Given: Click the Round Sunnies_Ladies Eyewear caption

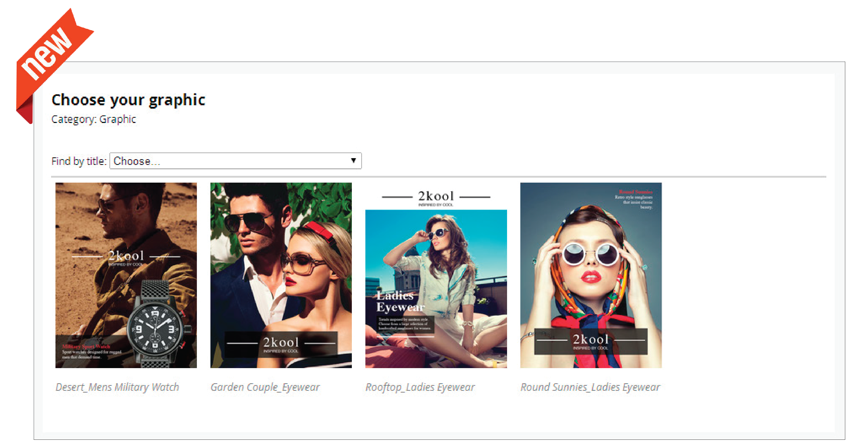Looking at the screenshot, I should point(590,387).
